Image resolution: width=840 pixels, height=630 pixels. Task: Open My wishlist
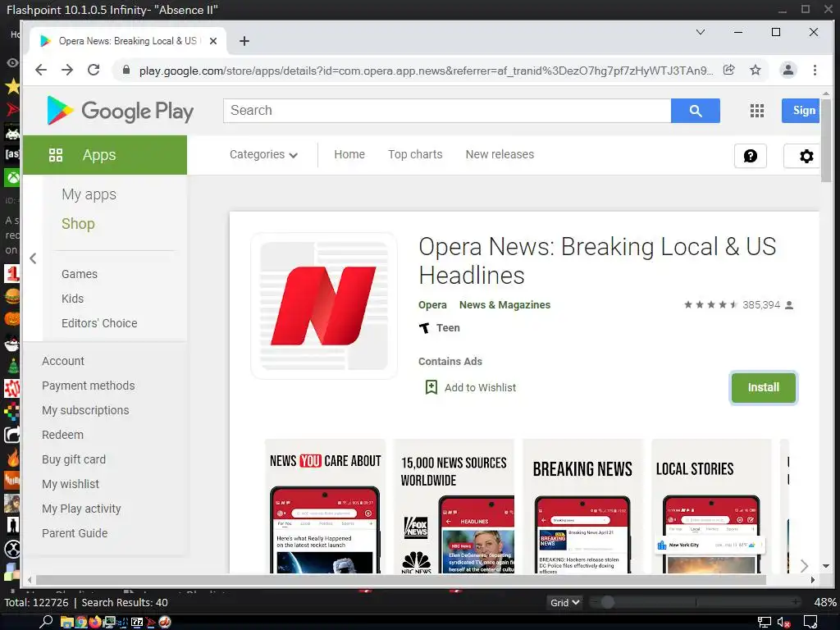(71, 484)
